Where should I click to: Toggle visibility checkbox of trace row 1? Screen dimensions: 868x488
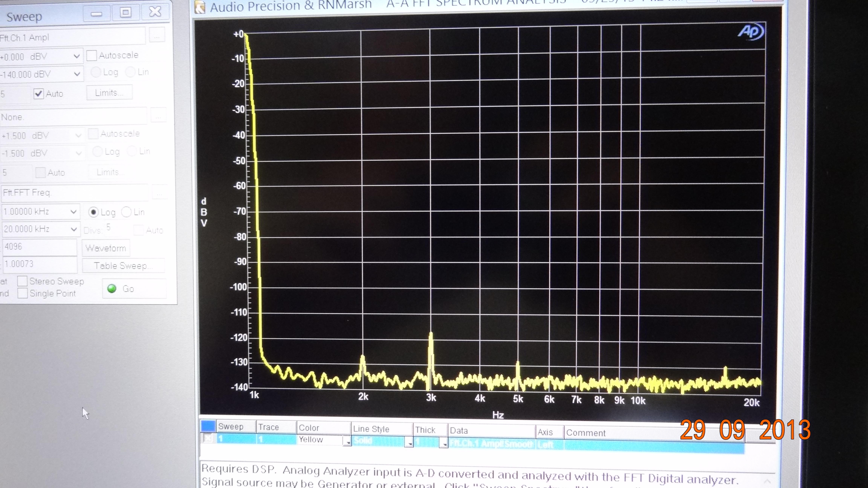[208, 438]
